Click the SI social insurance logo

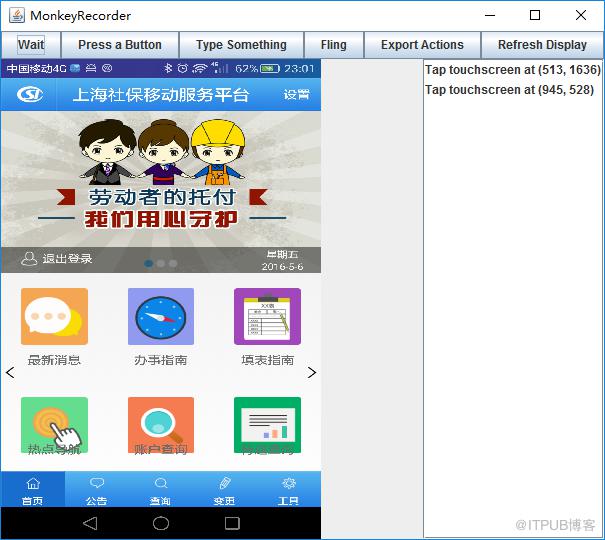pos(30,94)
